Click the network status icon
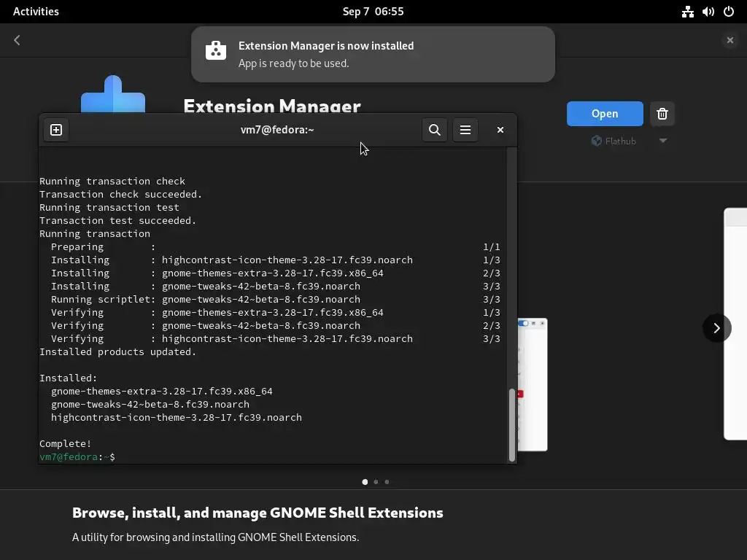 click(687, 12)
